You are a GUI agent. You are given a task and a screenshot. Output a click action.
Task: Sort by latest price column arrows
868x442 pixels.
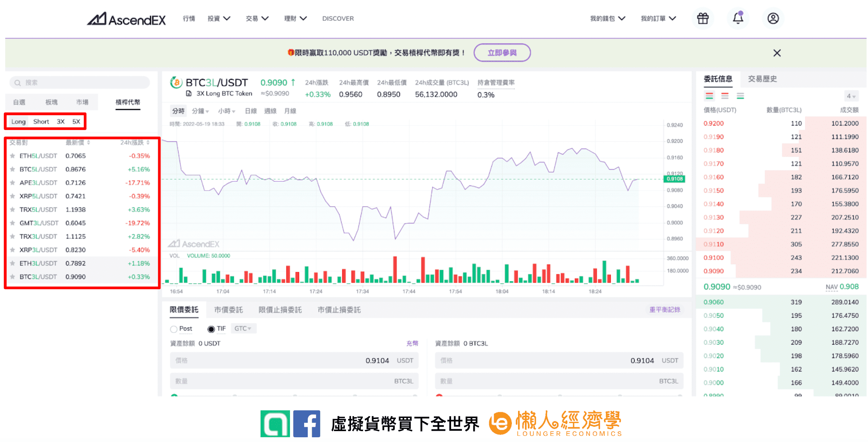[x=88, y=142]
